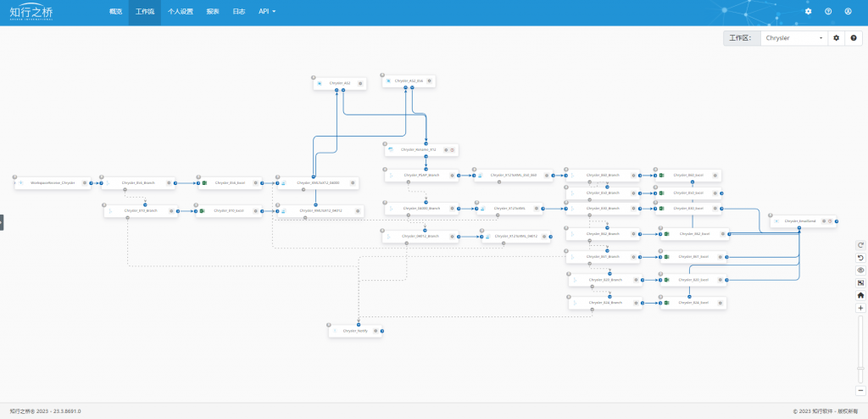
Task: Expand the Chrysler workspace dropdown
Action: (x=794, y=38)
